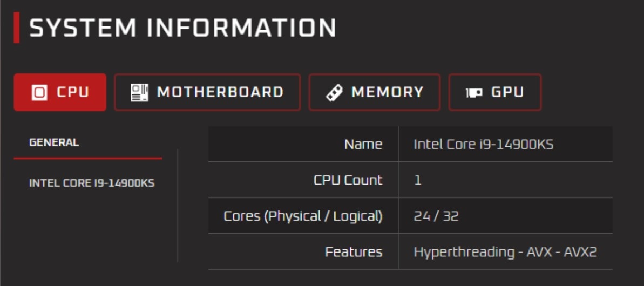Click the CPU chip icon

pyautogui.click(x=39, y=92)
